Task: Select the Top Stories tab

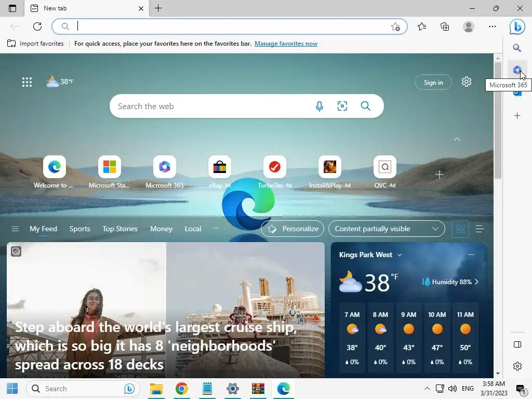Action: coord(120,229)
